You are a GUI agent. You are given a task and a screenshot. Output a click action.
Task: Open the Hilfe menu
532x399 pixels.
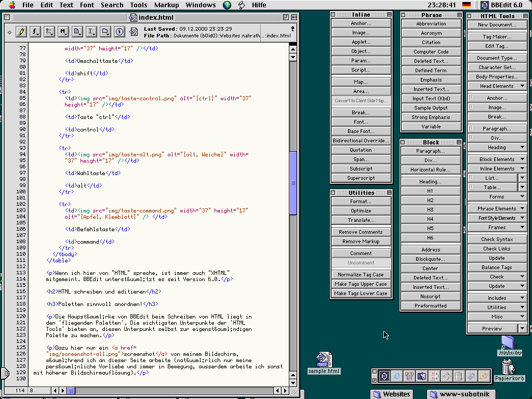[259, 5]
